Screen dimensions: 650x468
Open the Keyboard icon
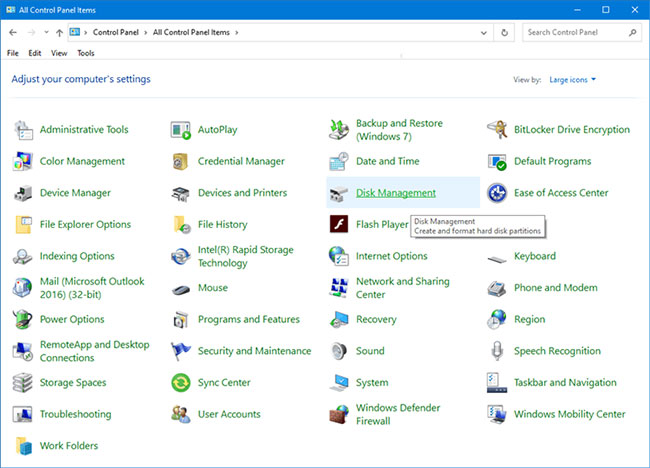point(497,259)
